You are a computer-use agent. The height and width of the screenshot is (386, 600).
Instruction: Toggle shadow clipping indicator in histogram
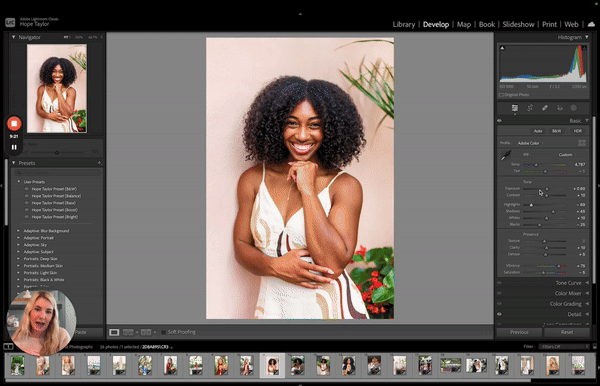[x=502, y=48]
